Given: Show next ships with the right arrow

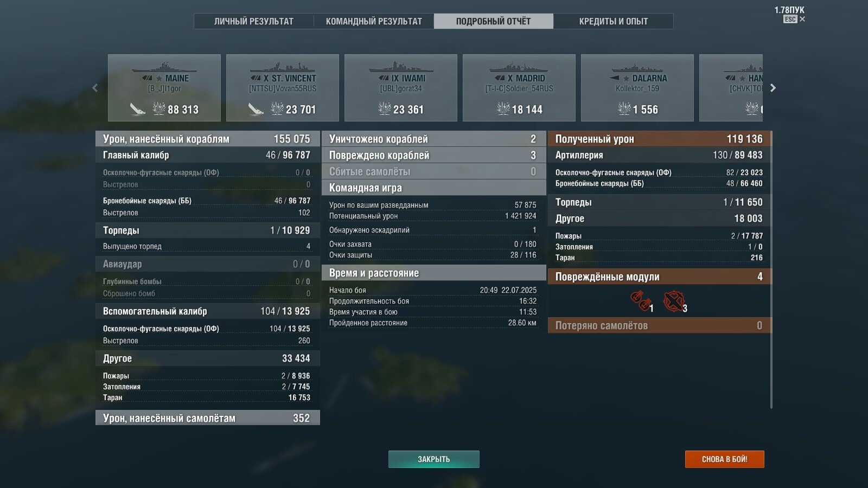Looking at the screenshot, I should tap(773, 88).
